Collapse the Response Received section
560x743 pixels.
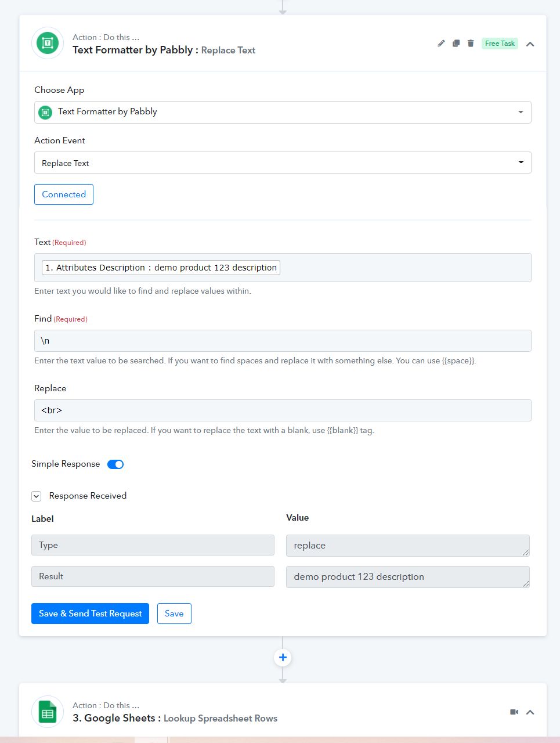[37, 496]
